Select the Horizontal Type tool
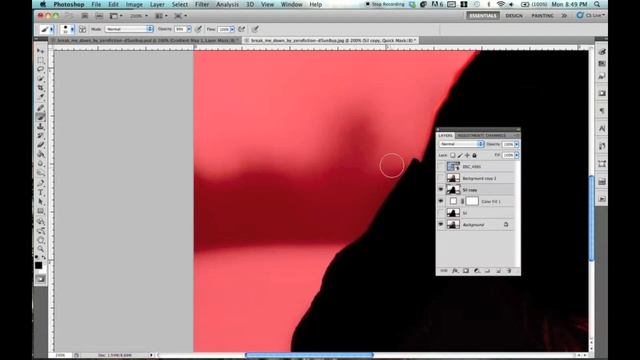This screenshot has height=360, width=640. point(40,192)
